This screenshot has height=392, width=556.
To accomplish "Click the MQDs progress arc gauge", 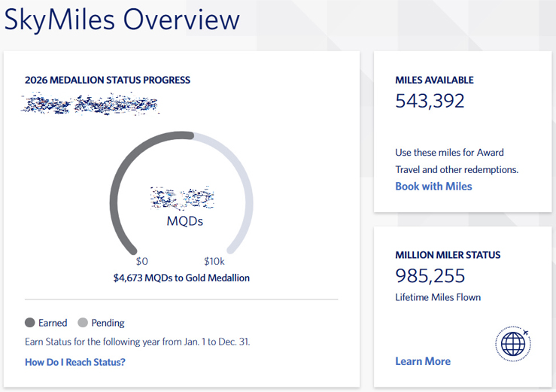I will pyautogui.click(x=181, y=193).
